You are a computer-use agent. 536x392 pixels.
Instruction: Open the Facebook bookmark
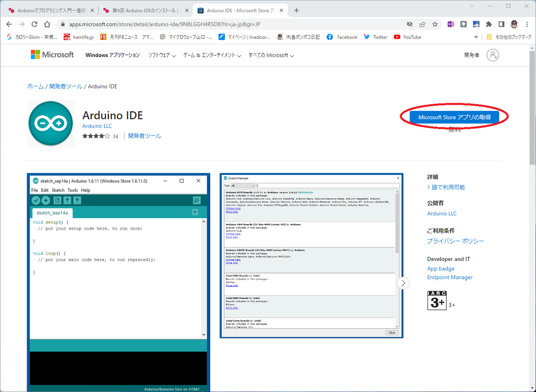tap(342, 37)
